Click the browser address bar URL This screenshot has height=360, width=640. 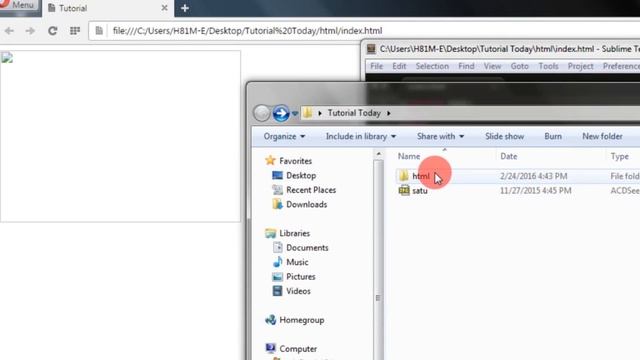(x=247, y=31)
